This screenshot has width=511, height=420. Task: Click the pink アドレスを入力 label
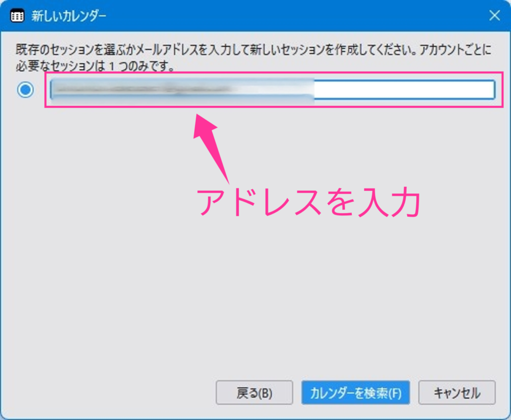pos(307,202)
